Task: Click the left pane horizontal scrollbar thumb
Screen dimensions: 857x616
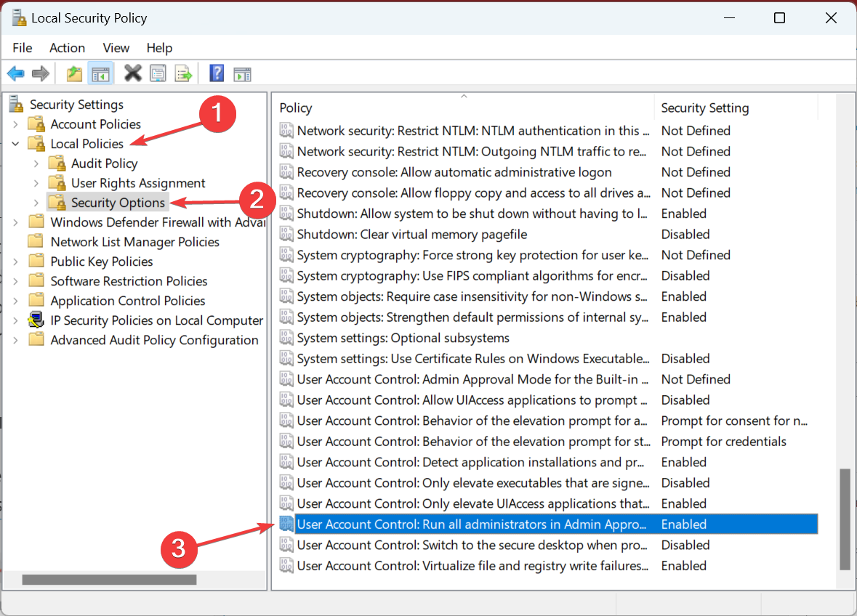Action: click(109, 580)
